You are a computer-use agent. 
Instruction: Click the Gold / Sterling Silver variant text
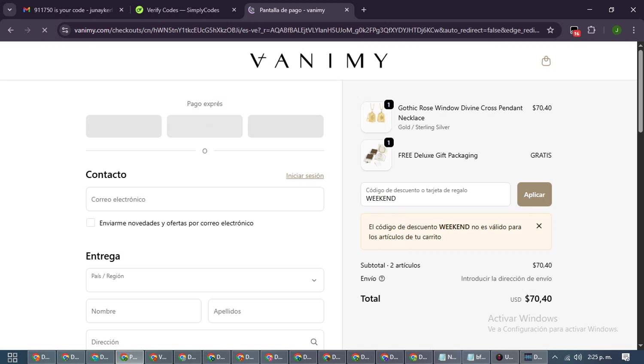tap(424, 127)
